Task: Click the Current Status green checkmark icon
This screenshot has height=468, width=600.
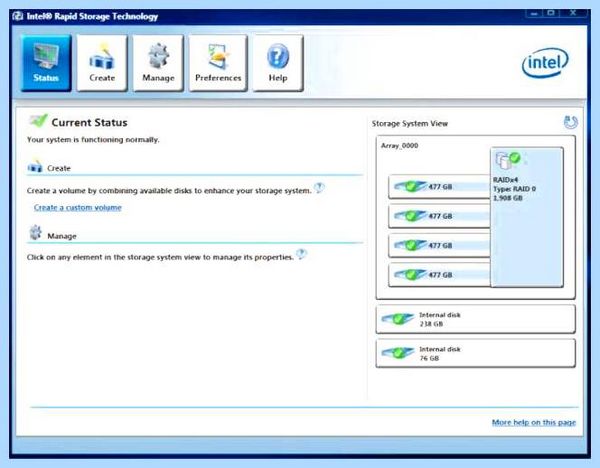Action: (38, 121)
